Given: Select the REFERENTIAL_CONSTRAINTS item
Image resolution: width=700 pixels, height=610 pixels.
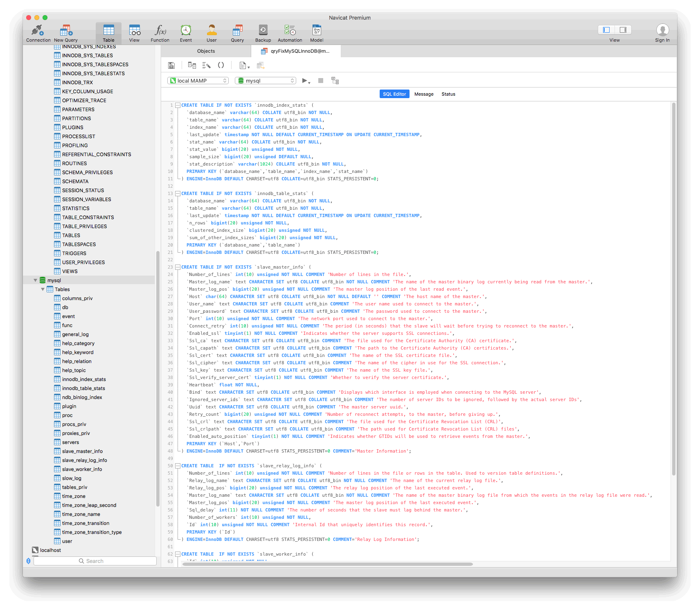Looking at the screenshot, I should click(97, 155).
